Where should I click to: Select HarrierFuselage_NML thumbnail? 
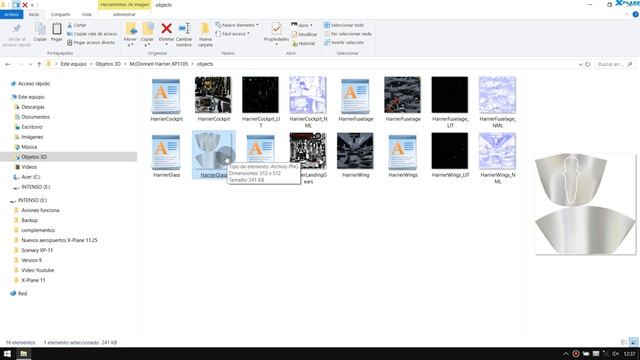pos(497,95)
